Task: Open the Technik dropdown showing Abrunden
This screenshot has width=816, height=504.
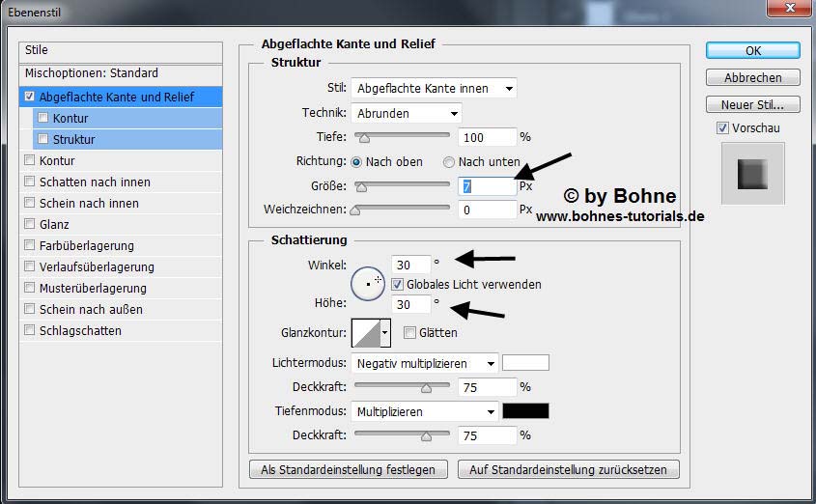Action: tap(407, 113)
